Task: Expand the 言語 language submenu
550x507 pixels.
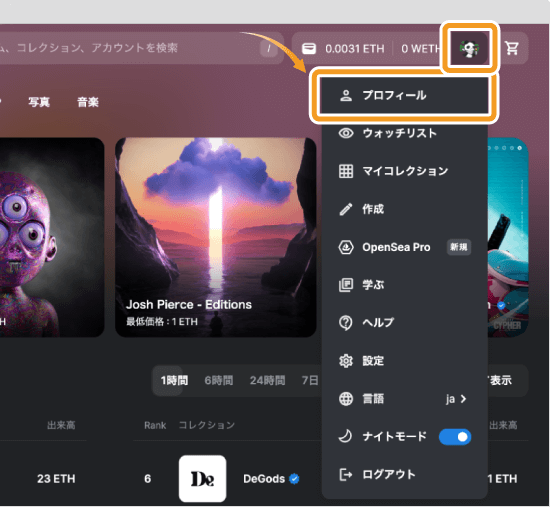Action: 404,399
